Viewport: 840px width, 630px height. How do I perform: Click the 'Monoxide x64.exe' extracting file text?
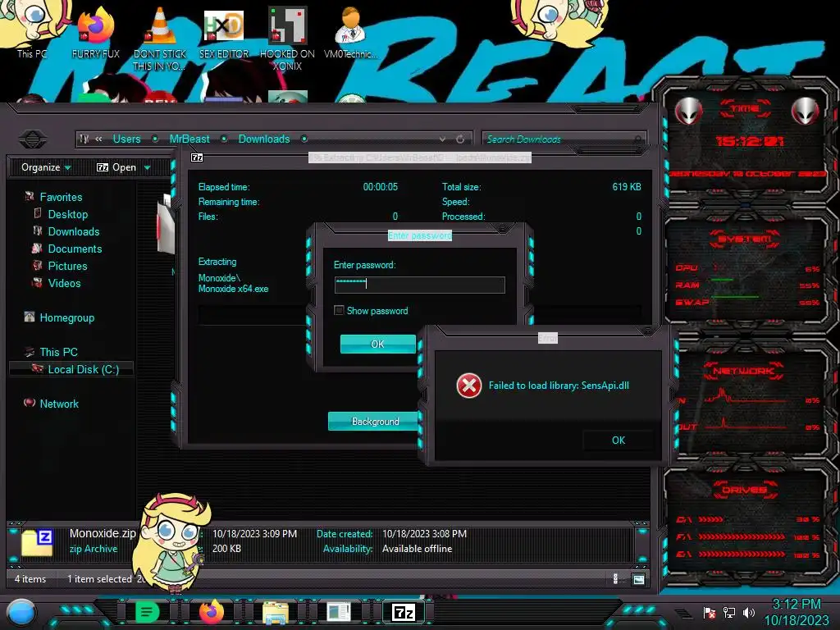233,289
